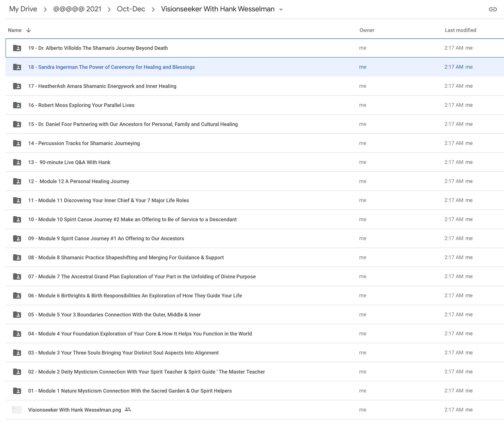
Task: Click folder icon of 14 - Percussion Tracks
Action: [x=17, y=143]
